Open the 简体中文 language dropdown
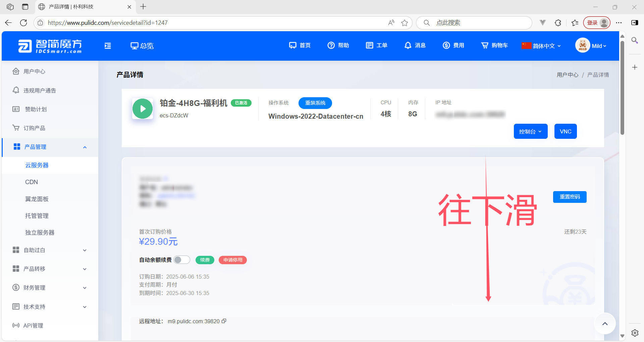 coord(541,46)
